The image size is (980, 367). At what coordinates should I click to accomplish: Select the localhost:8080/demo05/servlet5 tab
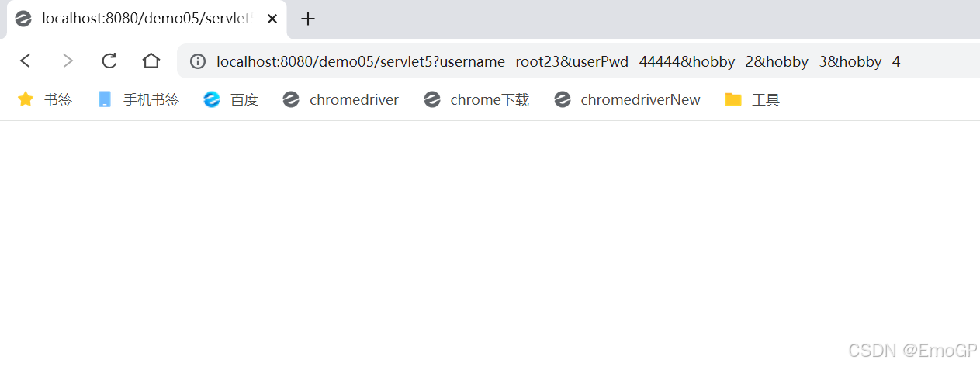(x=147, y=19)
